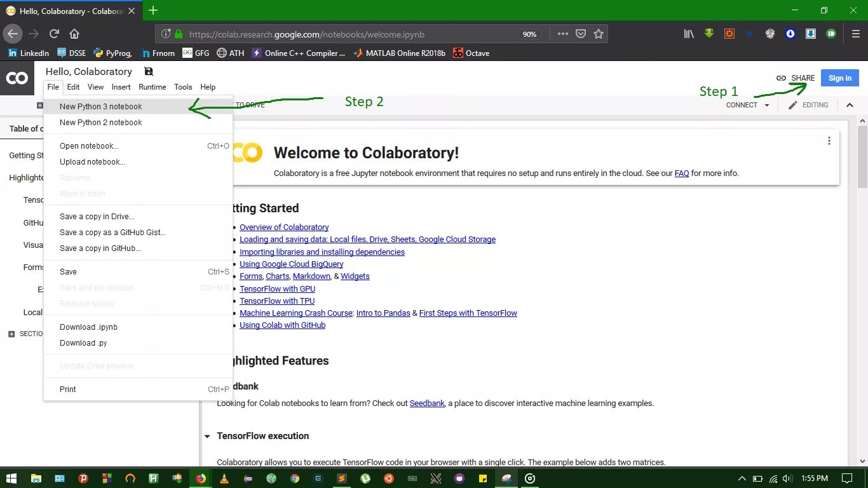Open the Octave bookmark

[471, 53]
